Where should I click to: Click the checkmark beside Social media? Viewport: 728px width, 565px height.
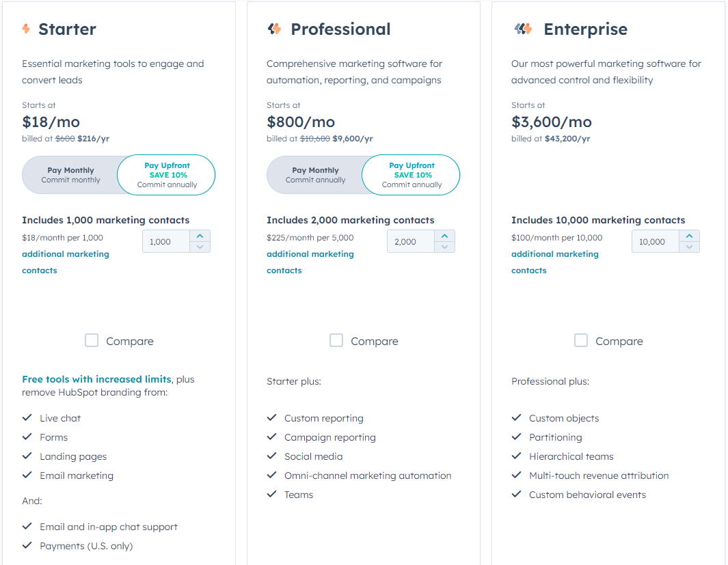click(x=271, y=456)
